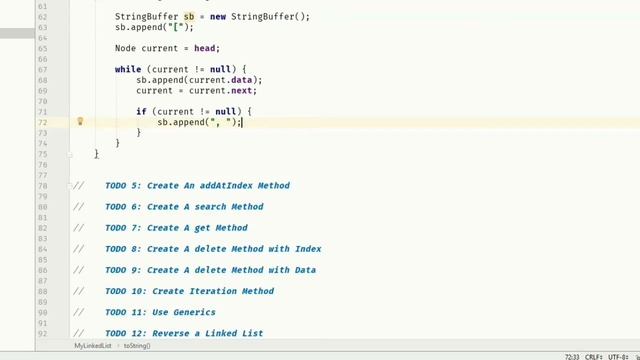Place cursor on TODO 5 addAtIndex comment
640x360 pixels.
pyautogui.click(x=197, y=186)
